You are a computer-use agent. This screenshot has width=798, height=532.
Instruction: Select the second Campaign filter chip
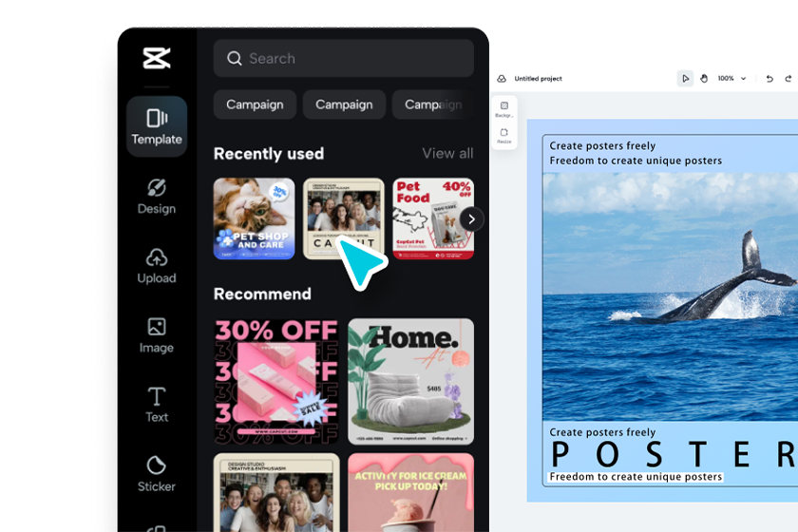click(x=344, y=104)
